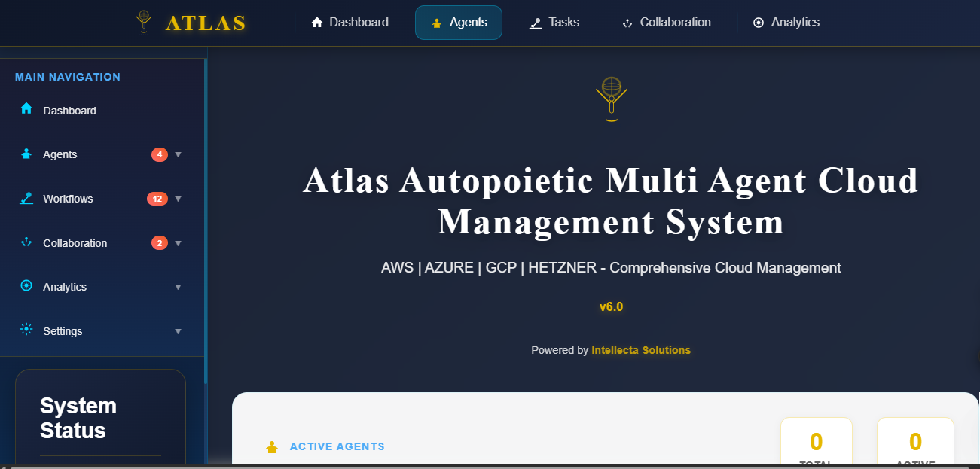Click the yellow agent icon beside Active Agents

pos(273,447)
